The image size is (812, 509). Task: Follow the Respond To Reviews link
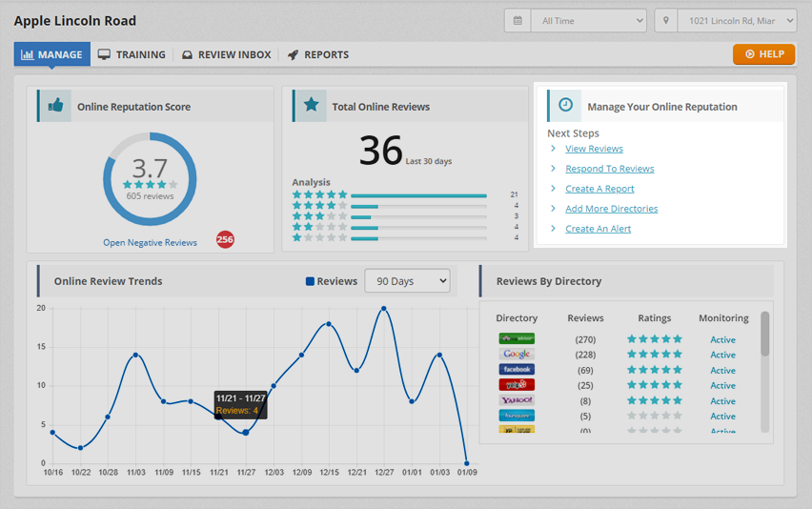[x=609, y=169]
